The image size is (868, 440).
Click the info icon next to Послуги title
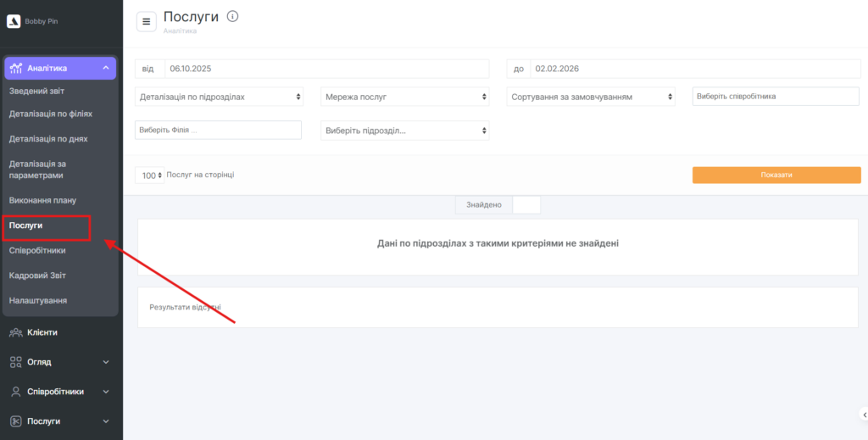point(233,16)
